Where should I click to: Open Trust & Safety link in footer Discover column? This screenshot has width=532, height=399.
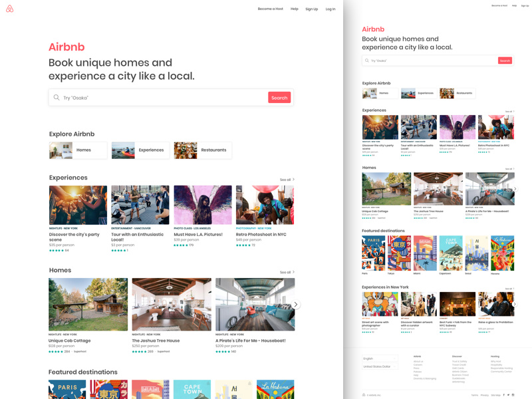click(460, 361)
